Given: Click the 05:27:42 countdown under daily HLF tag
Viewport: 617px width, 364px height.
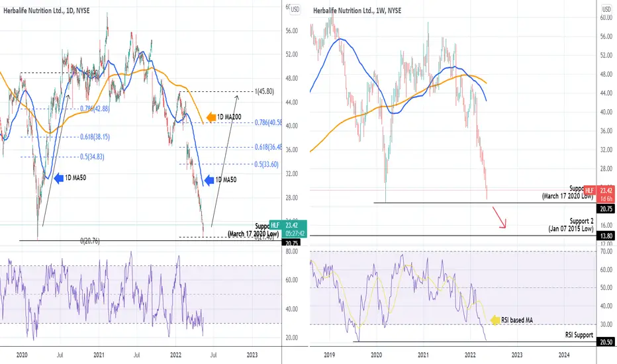Looking at the screenshot, I should (295, 234).
